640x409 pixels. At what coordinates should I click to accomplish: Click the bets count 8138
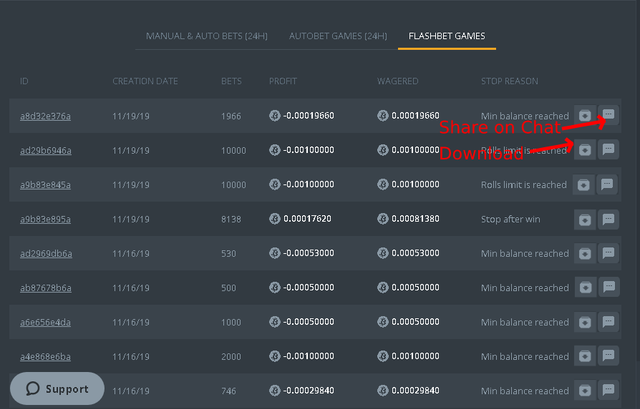click(231, 219)
